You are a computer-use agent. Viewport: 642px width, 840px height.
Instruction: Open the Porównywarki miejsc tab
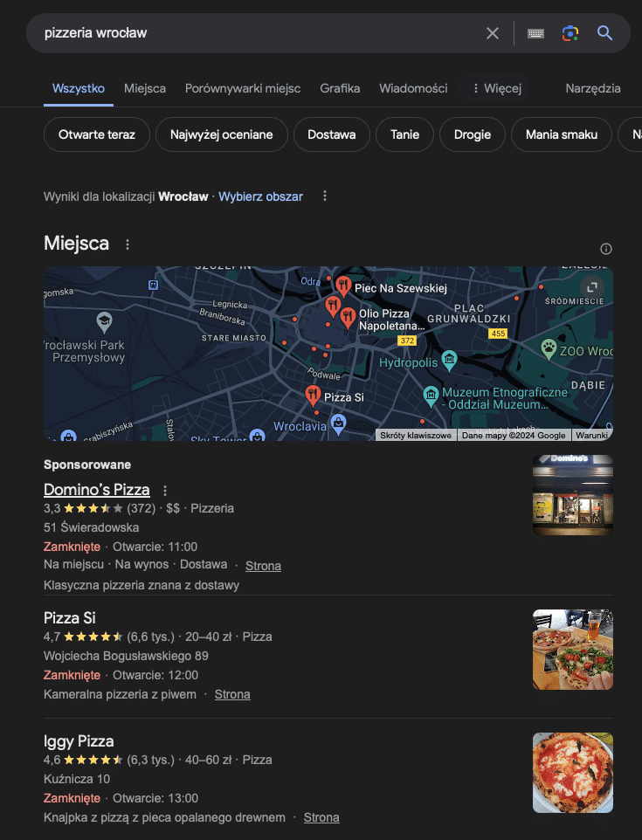(x=243, y=88)
